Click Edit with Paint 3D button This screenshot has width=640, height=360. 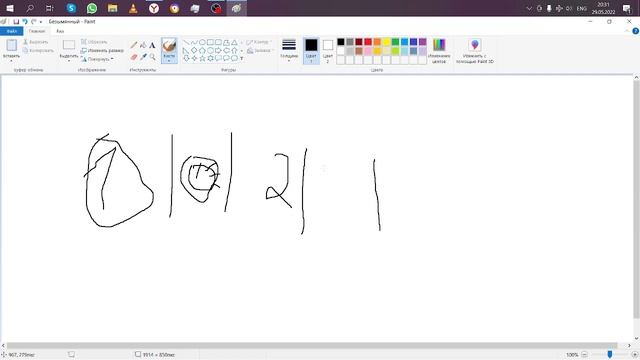click(x=475, y=51)
